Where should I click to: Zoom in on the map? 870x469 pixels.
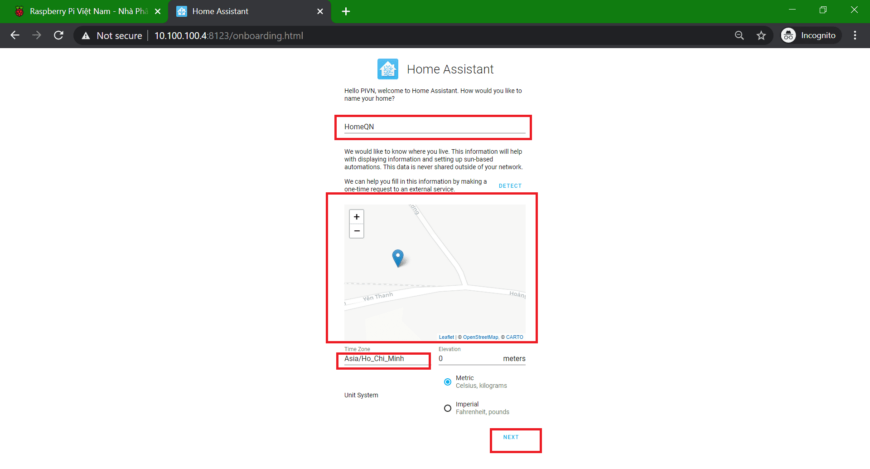click(x=356, y=217)
